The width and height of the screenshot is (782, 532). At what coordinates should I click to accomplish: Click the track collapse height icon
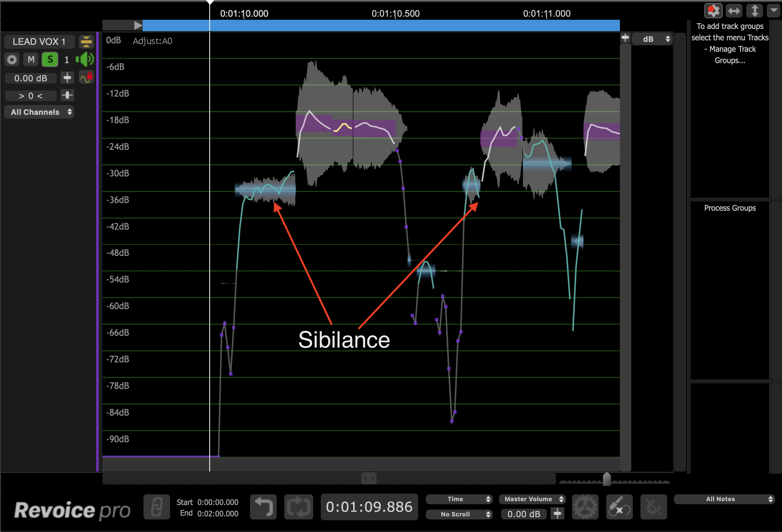point(86,41)
